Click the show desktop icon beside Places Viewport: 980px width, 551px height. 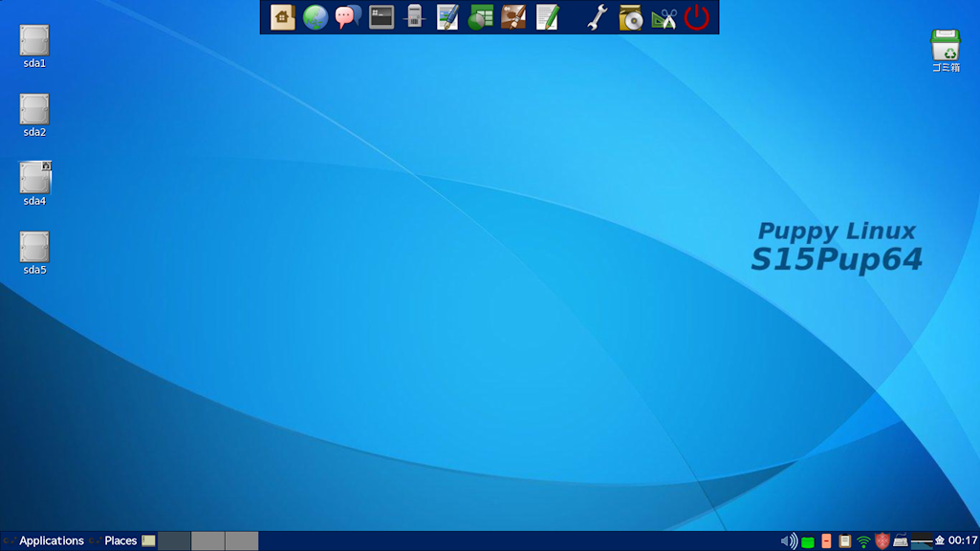pos(149,541)
